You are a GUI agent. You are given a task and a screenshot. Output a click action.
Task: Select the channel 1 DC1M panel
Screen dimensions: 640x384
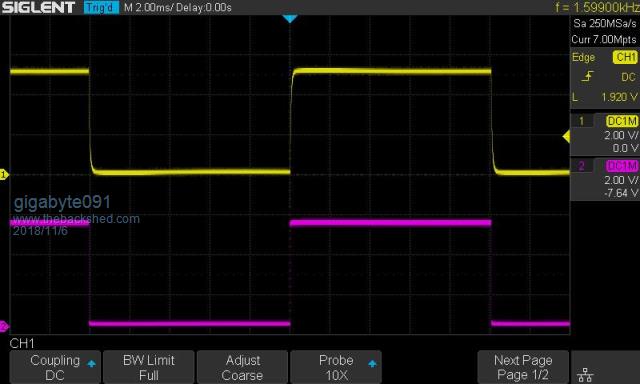605,134
